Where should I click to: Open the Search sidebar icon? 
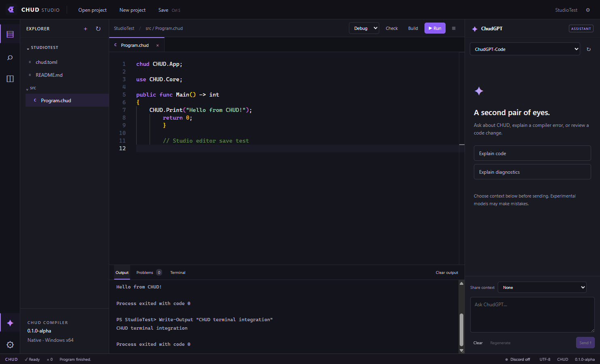[10, 58]
